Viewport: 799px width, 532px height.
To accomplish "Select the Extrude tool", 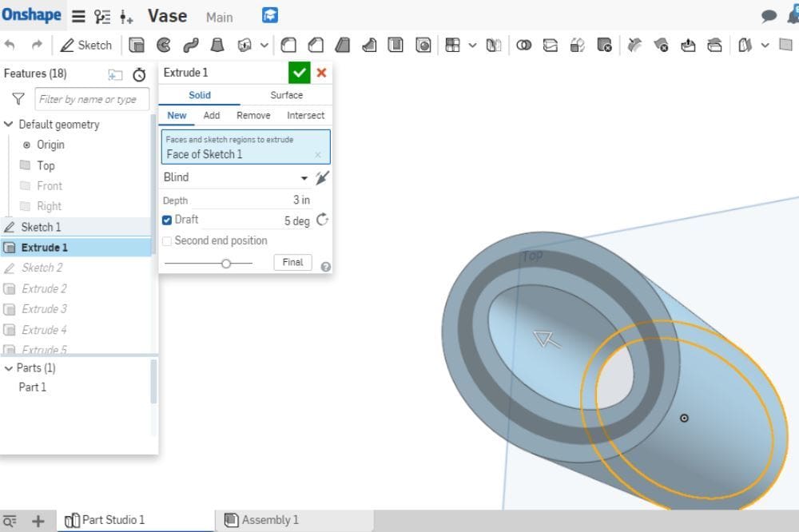I will point(137,46).
